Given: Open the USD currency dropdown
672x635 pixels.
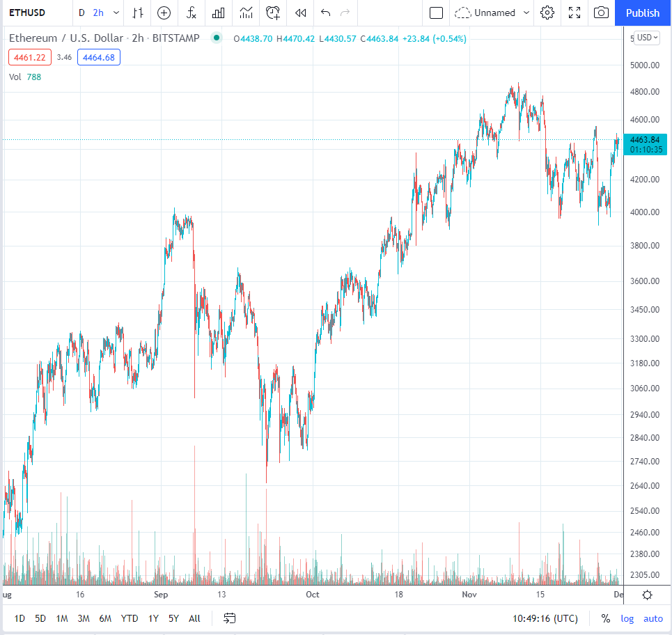Looking at the screenshot, I should (x=647, y=38).
